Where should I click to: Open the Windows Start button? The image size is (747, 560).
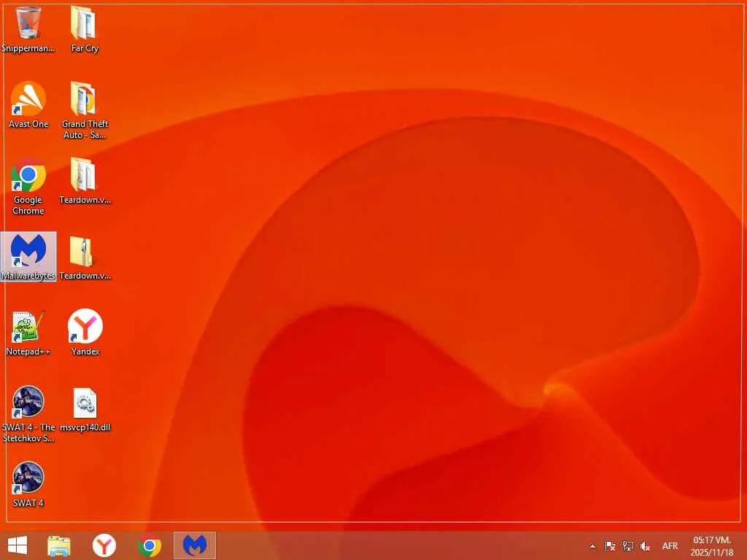(x=18, y=545)
